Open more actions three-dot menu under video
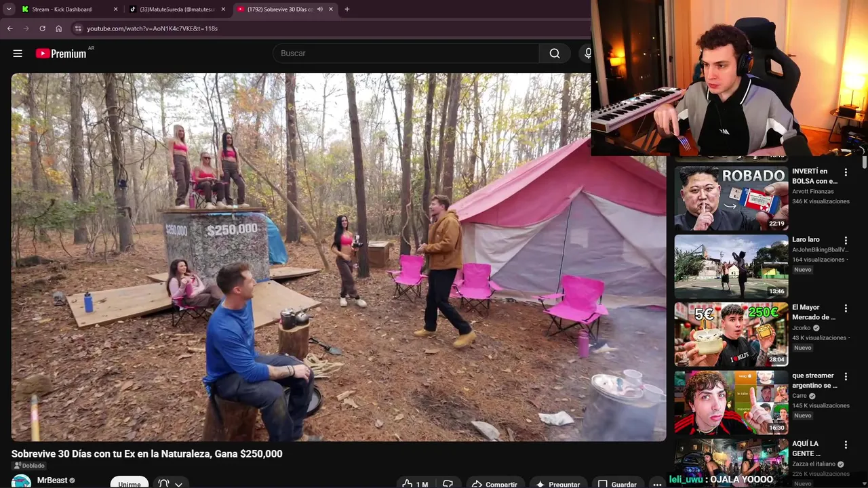This screenshot has width=868, height=488. [656, 483]
